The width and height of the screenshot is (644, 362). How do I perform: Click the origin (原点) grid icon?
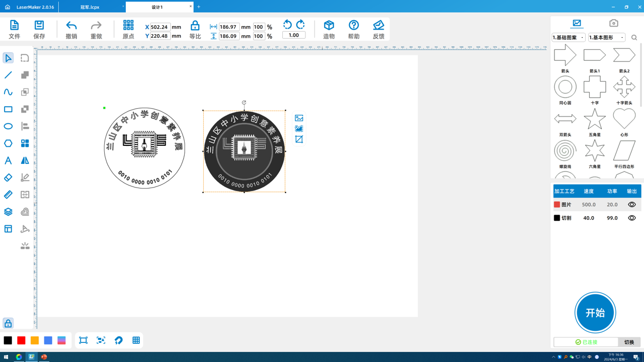click(128, 25)
